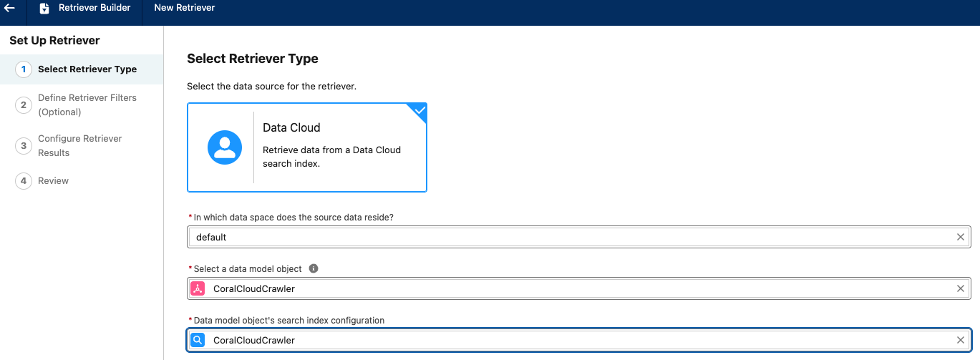Clear the selected data model object
Image resolution: width=980 pixels, height=360 pixels.
tap(961, 288)
